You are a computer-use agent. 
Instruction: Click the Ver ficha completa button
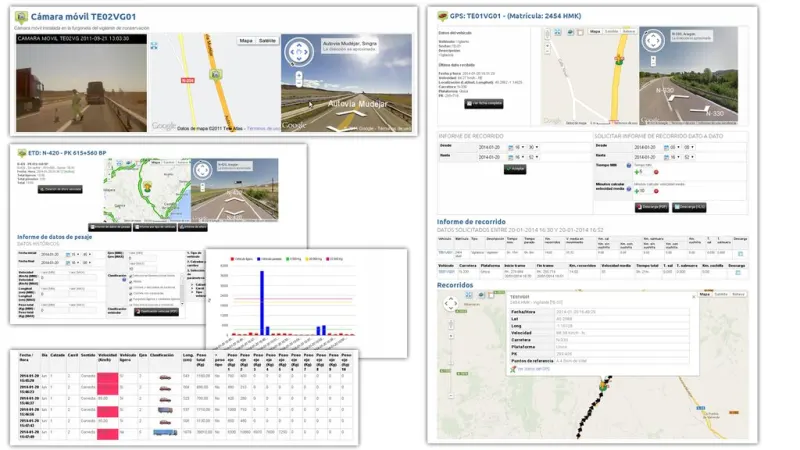[x=484, y=104]
